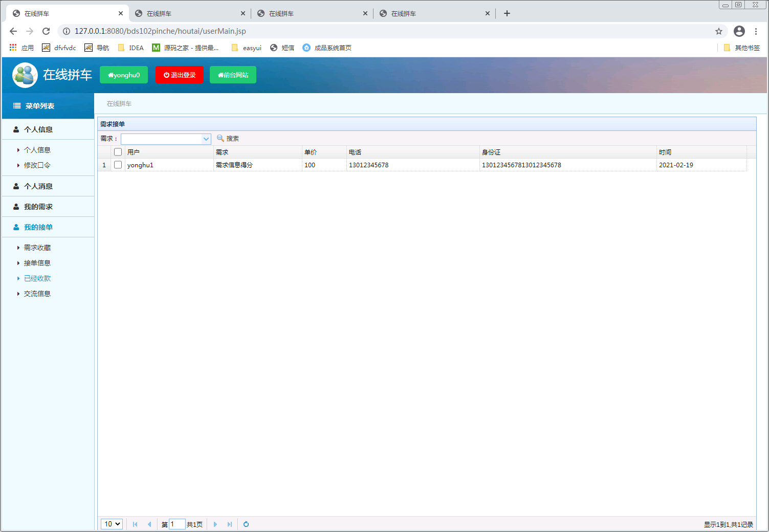Open the Chrome profile avatar
The image size is (769, 532).
[739, 31]
